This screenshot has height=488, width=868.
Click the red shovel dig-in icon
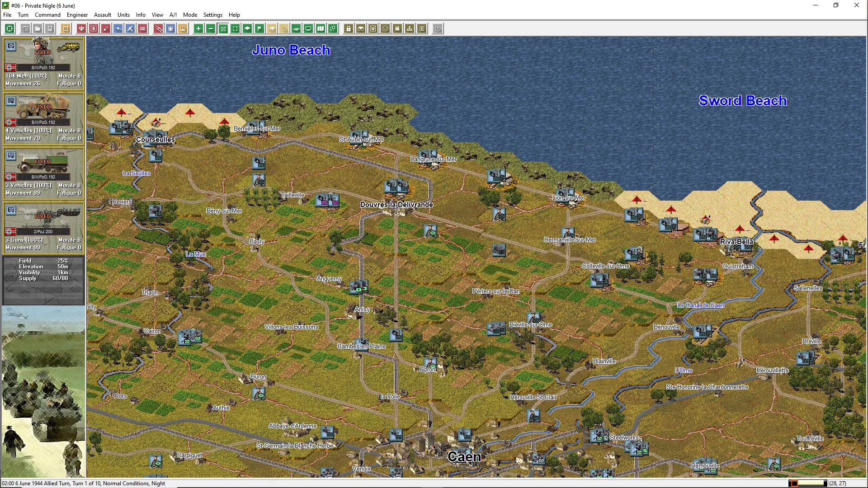106,28
